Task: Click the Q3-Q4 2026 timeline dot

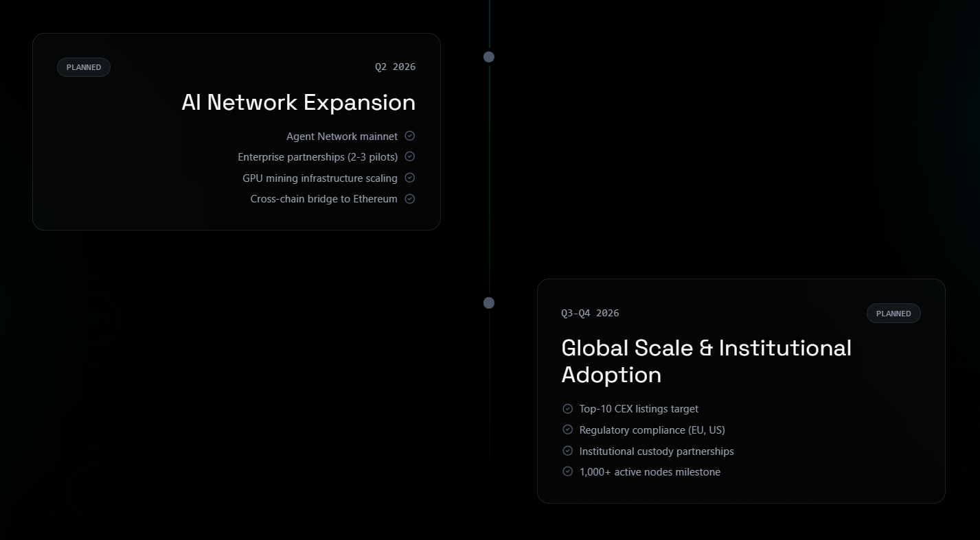Action: click(489, 303)
